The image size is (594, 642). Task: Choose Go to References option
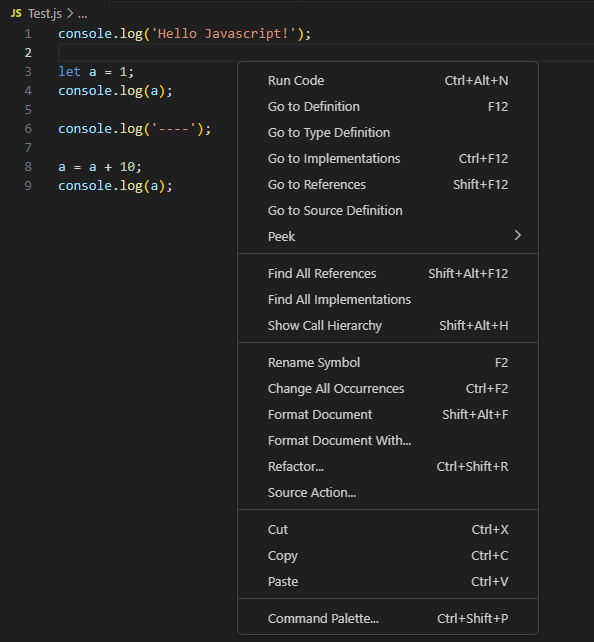[388, 185]
